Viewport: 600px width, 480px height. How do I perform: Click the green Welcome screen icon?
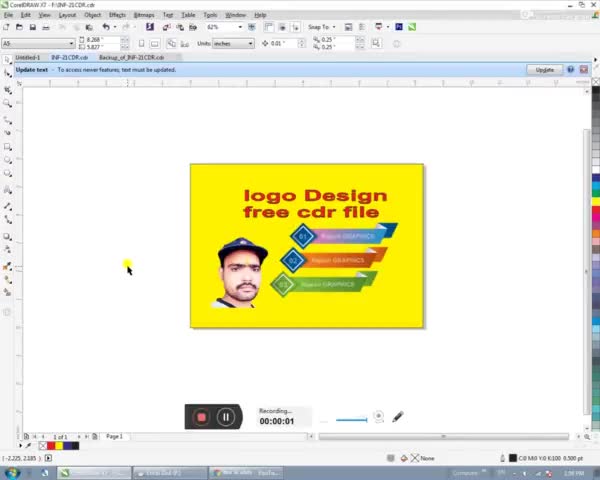pos(412,27)
